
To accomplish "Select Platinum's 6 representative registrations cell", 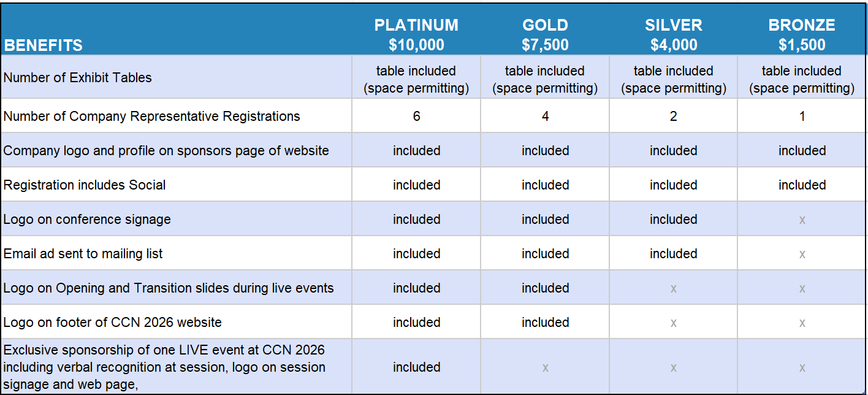I will pyautogui.click(x=416, y=117).
